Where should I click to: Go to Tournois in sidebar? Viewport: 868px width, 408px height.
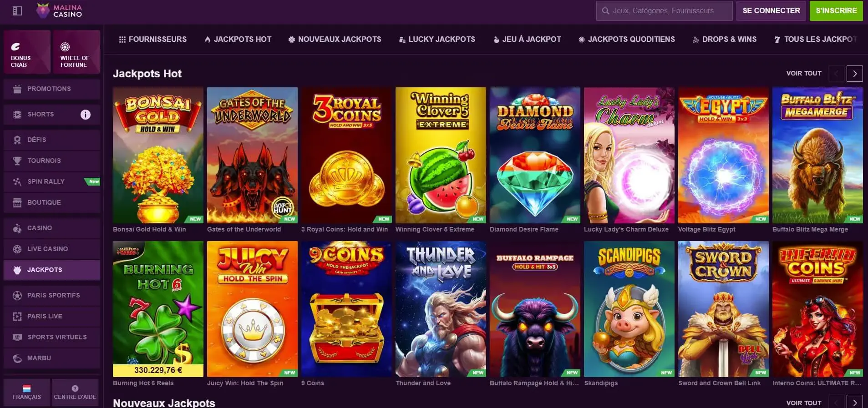[52, 161]
